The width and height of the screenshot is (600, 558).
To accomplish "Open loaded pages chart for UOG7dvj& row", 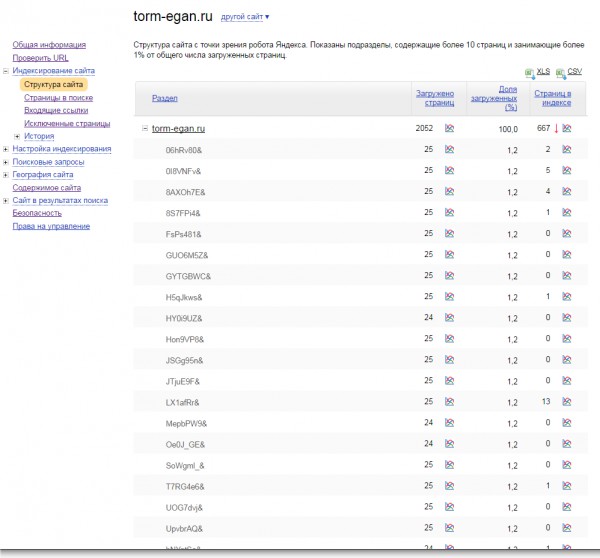I will pos(449,507).
